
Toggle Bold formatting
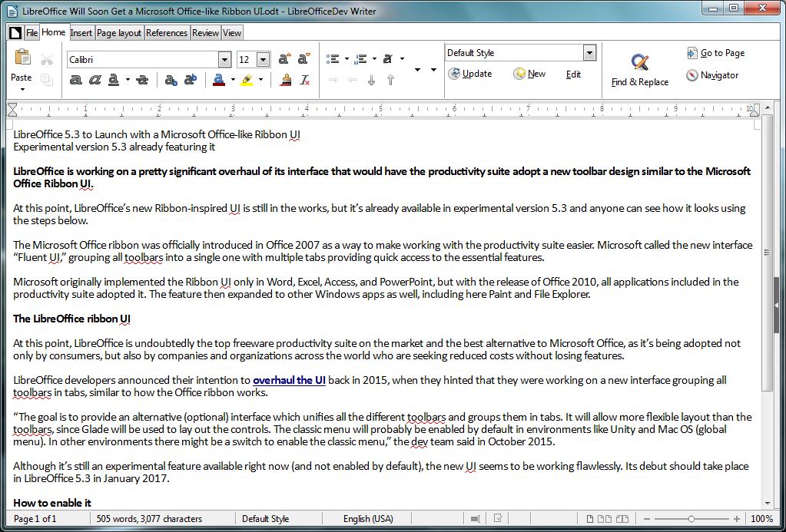(x=76, y=80)
